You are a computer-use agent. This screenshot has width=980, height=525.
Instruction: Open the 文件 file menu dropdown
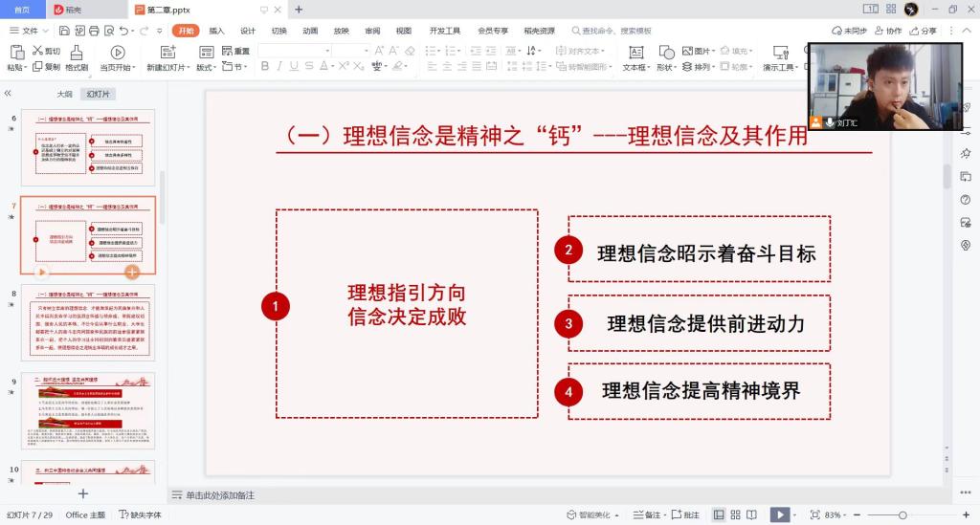pyautogui.click(x=27, y=31)
